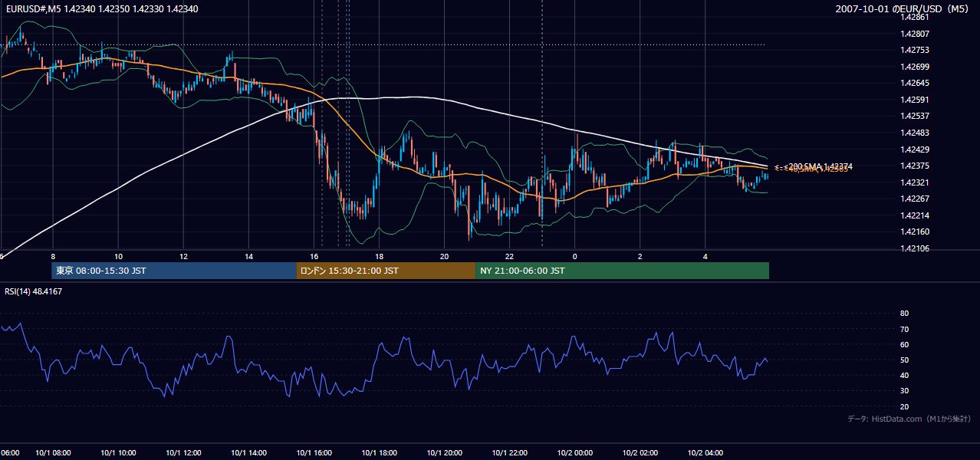Click price axis label 1.42267
The width and height of the screenshot is (980, 460).
915,199
